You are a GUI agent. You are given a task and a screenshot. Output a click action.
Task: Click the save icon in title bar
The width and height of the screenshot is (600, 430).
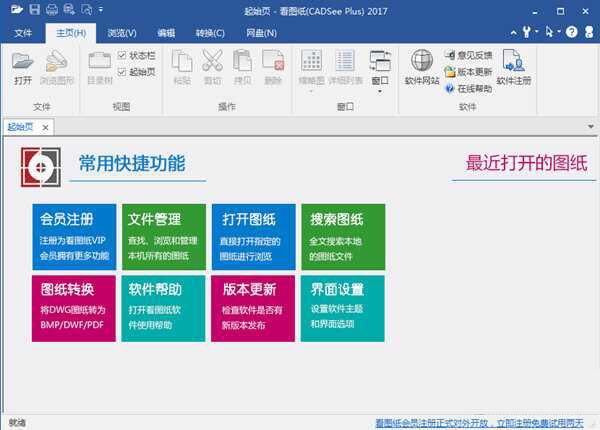click(35, 9)
